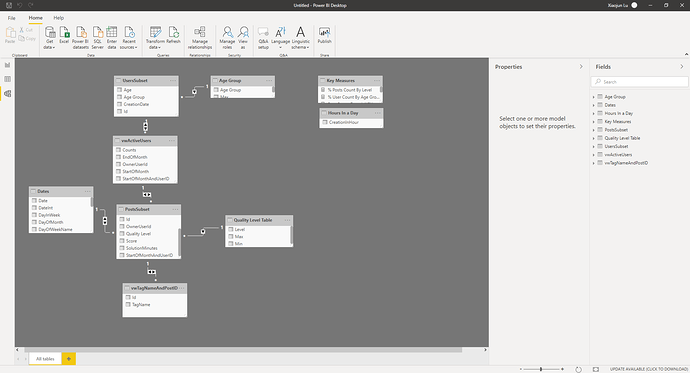
Task: Collapse the ribbon
Action: pos(686,54)
